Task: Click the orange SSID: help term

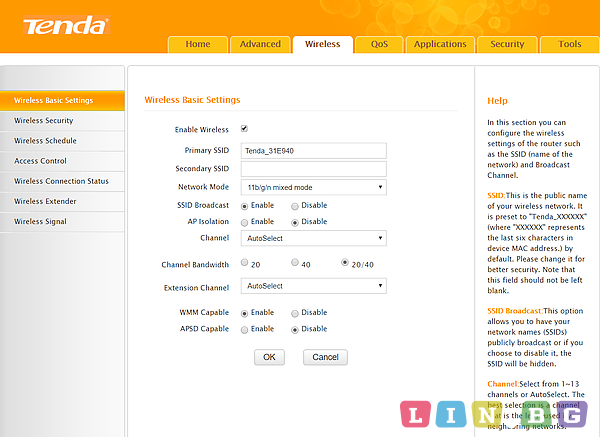Action: coord(496,196)
